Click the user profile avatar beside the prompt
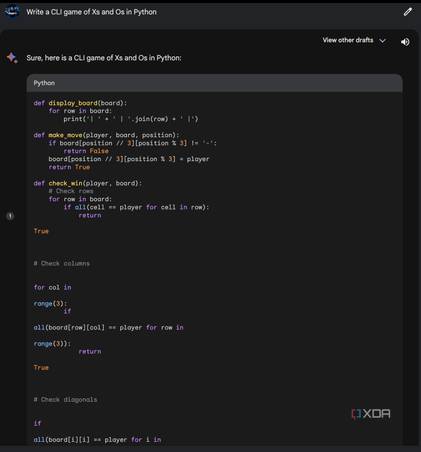 click(12, 12)
